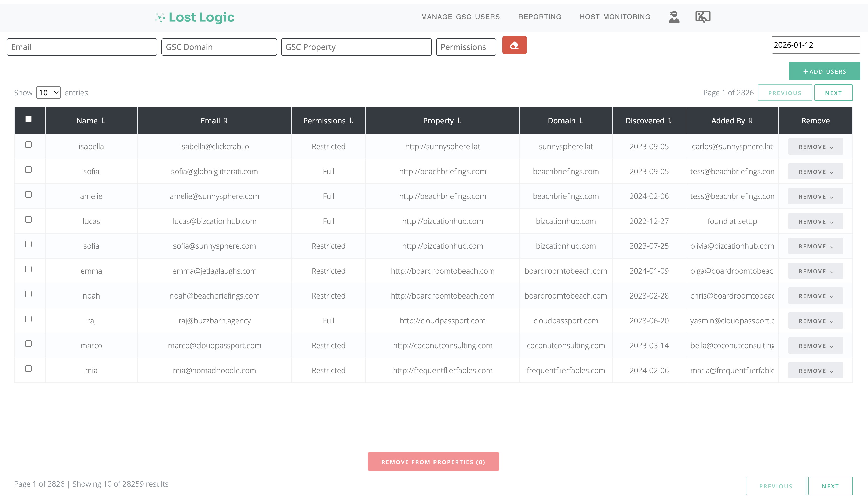Check the row for isabella@clickcrab.io
Viewport: 868px width, 497px height.
click(29, 145)
